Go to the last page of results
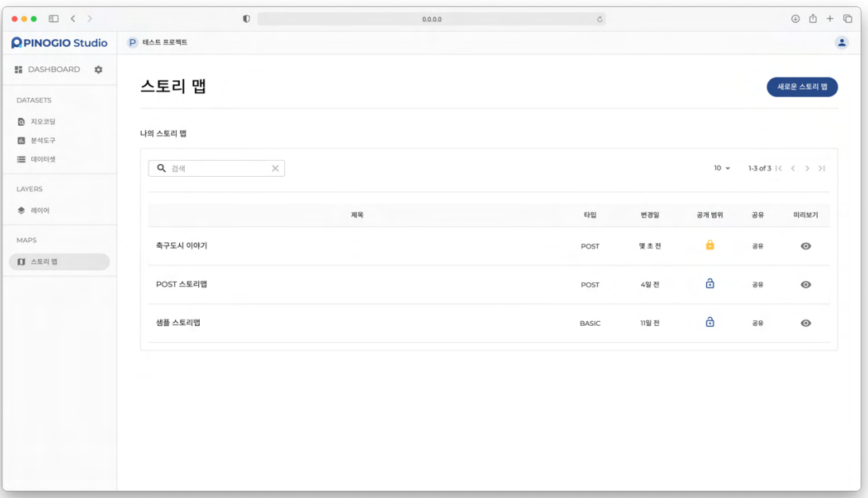Viewport: 868px width, 498px height. click(822, 168)
